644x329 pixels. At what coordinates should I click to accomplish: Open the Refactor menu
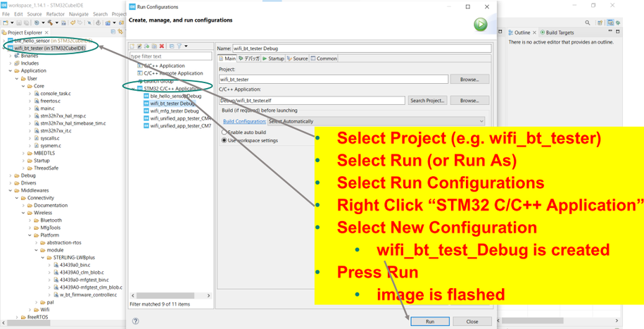point(55,14)
